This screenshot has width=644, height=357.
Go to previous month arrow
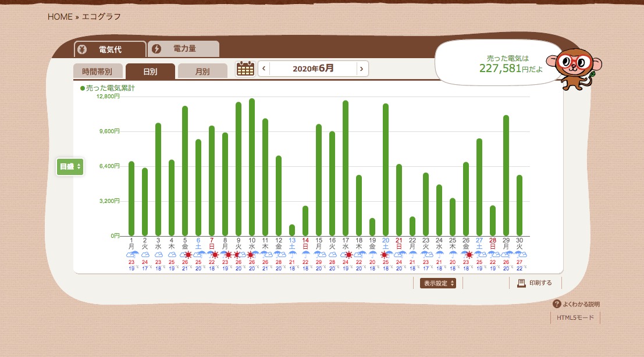(x=264, y=69)
